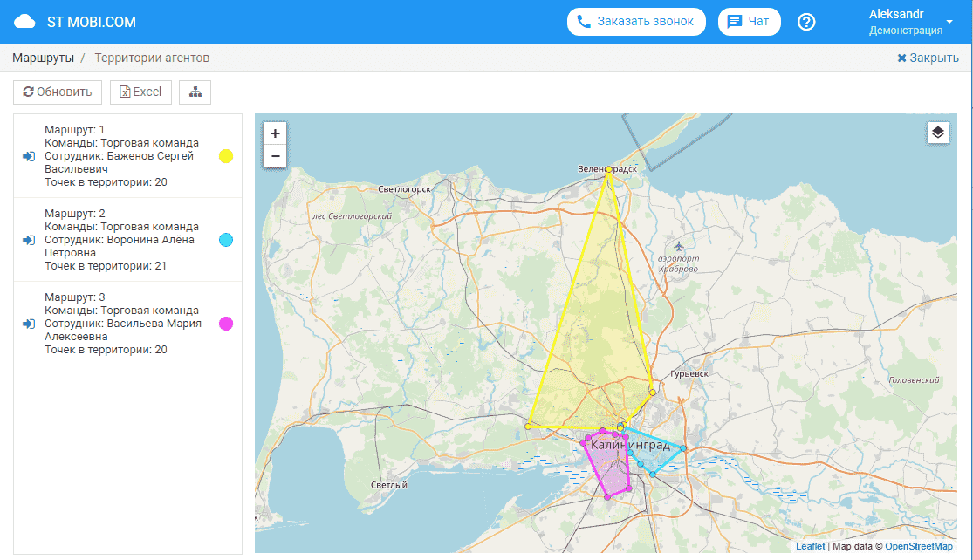Click the hierarchy structure icon button
This screenshot has width=973, height=560.
[x=195, y=92]
